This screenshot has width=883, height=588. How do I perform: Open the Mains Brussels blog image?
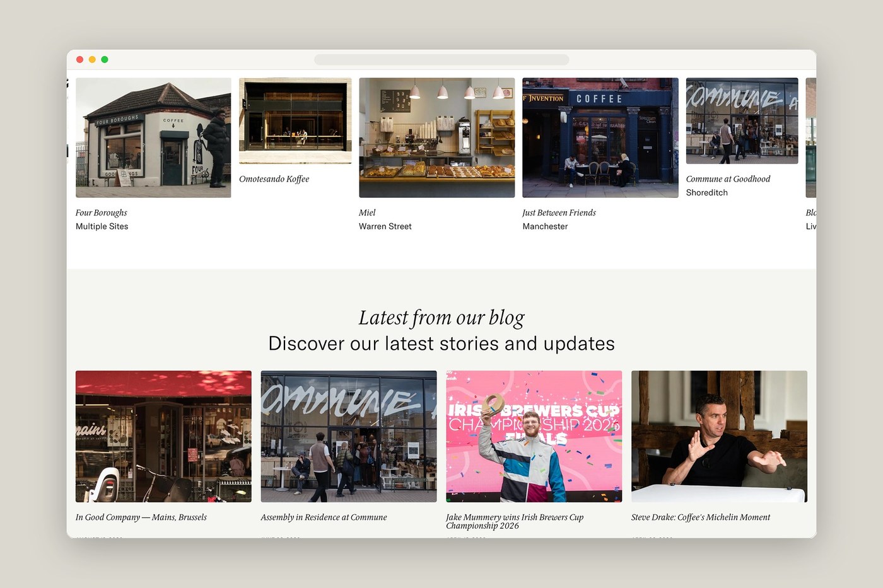(x=163, y=436)
